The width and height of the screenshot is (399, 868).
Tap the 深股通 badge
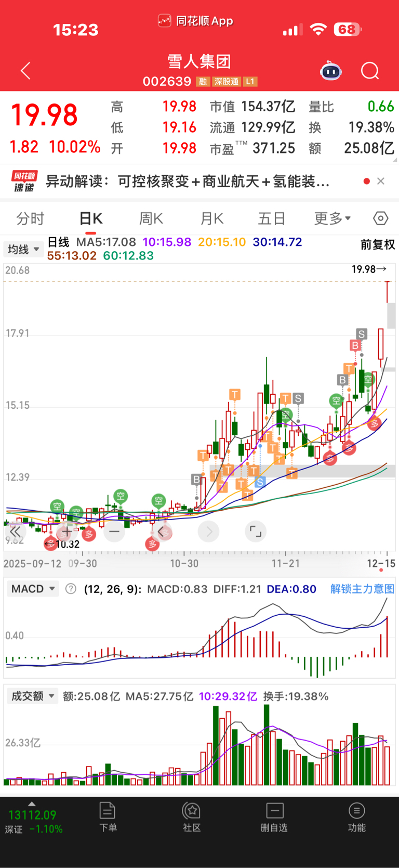(x=227, y=82)
